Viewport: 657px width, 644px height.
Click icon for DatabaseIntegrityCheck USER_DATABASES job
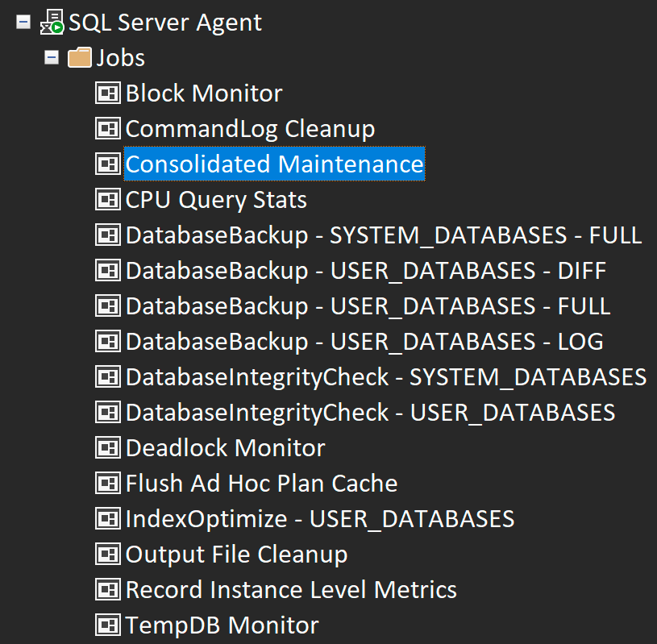(x=108, y=413)
